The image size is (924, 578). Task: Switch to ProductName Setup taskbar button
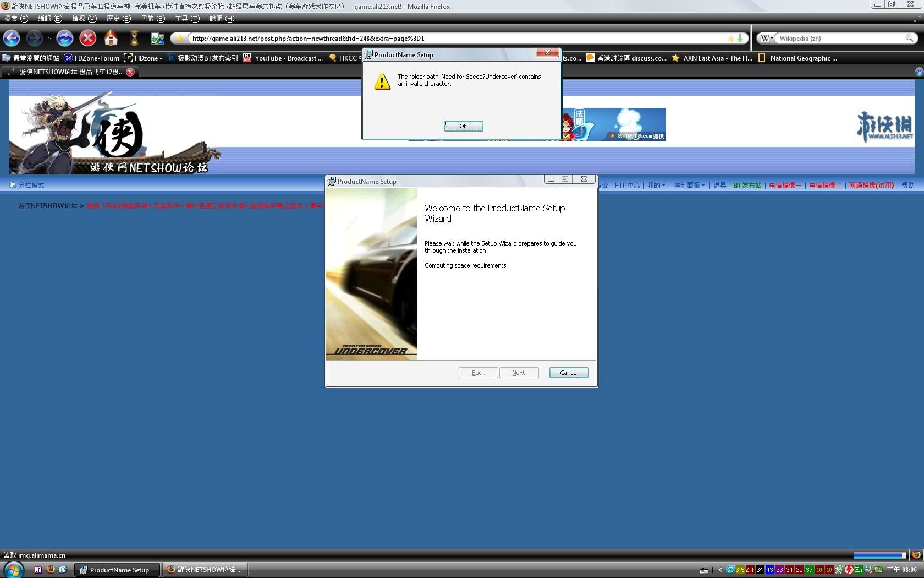point(118,570)
